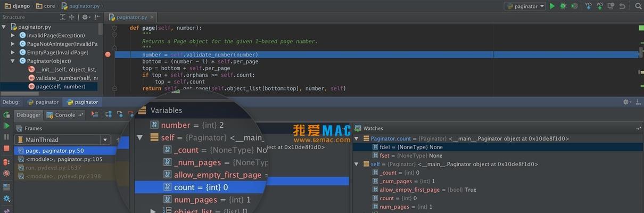This screenshot has height=213, width=644.
Task: Click the core breadcrumb folder
Action: (x=45, y=6)
